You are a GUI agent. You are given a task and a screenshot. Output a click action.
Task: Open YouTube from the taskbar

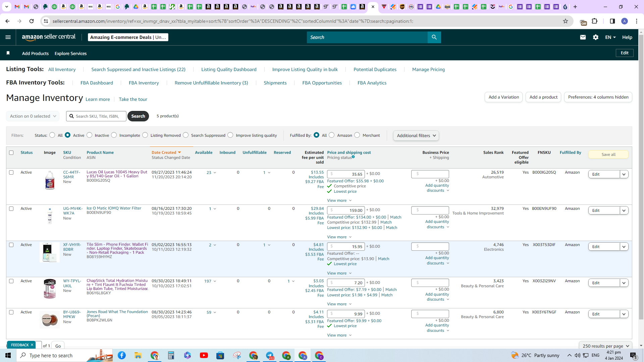[x=204, y=355]
